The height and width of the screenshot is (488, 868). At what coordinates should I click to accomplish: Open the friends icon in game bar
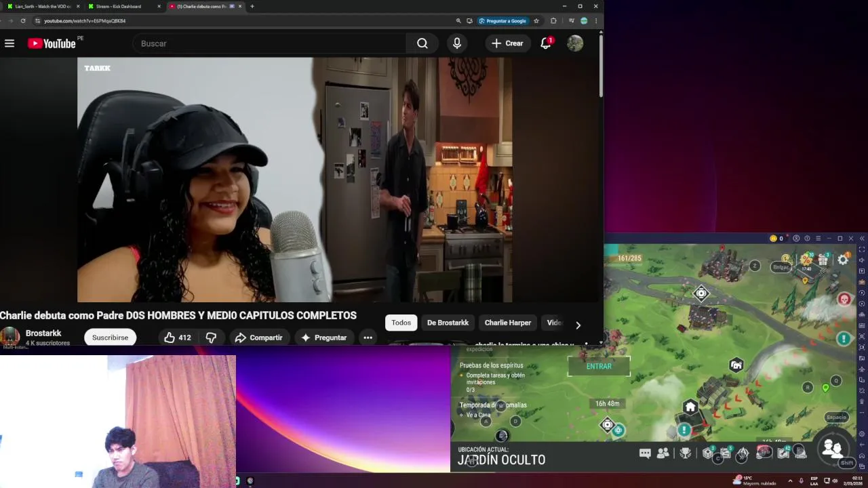tap(663, 453)
